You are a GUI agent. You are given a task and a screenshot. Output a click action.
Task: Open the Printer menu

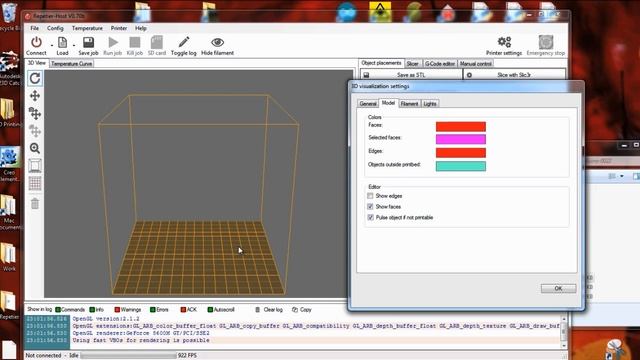[119, 28]
